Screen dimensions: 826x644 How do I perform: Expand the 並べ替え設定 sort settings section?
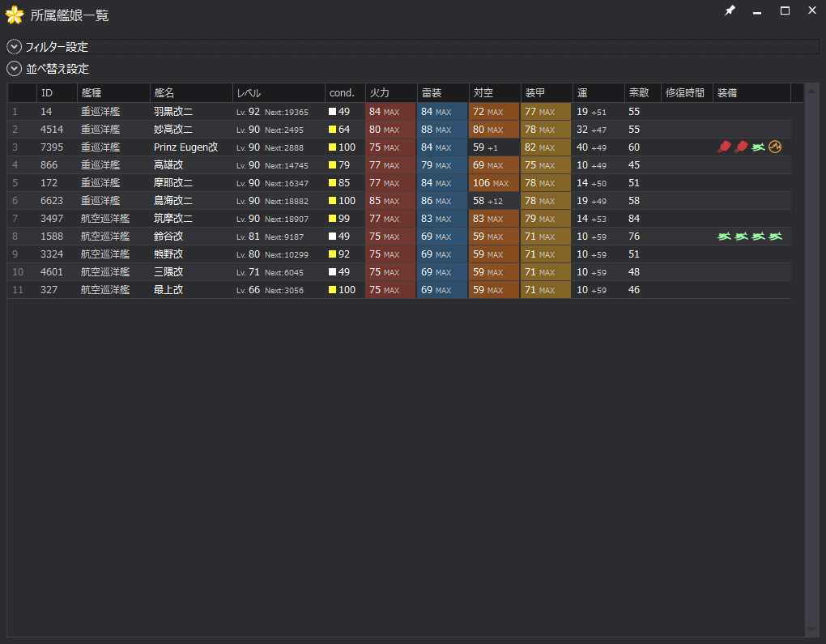(x=15, y=69)
